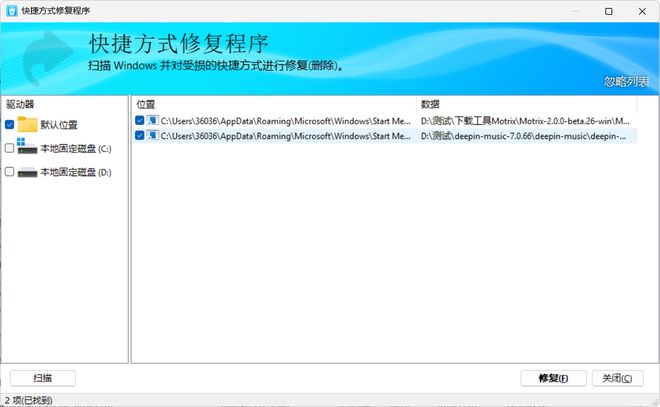Click the D:\测试\deepin-music-7.0.66 data cell

coord(524,136)
